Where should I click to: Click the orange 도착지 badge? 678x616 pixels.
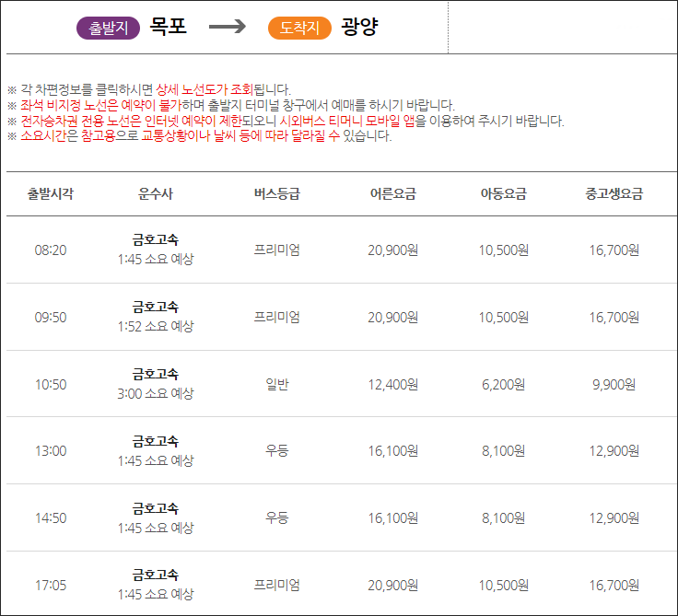[299, 29]
